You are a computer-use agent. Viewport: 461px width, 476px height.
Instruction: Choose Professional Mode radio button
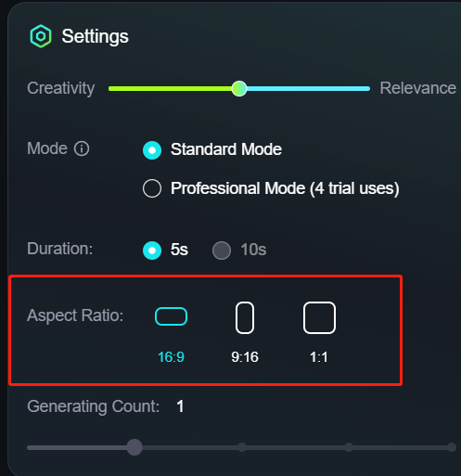152,188
